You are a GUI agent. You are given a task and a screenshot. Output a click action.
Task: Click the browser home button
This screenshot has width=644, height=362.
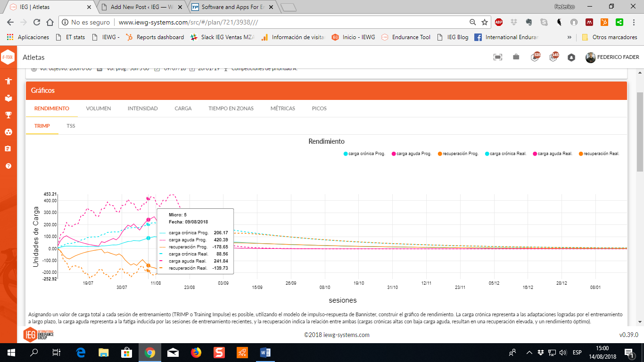(50, 22)
